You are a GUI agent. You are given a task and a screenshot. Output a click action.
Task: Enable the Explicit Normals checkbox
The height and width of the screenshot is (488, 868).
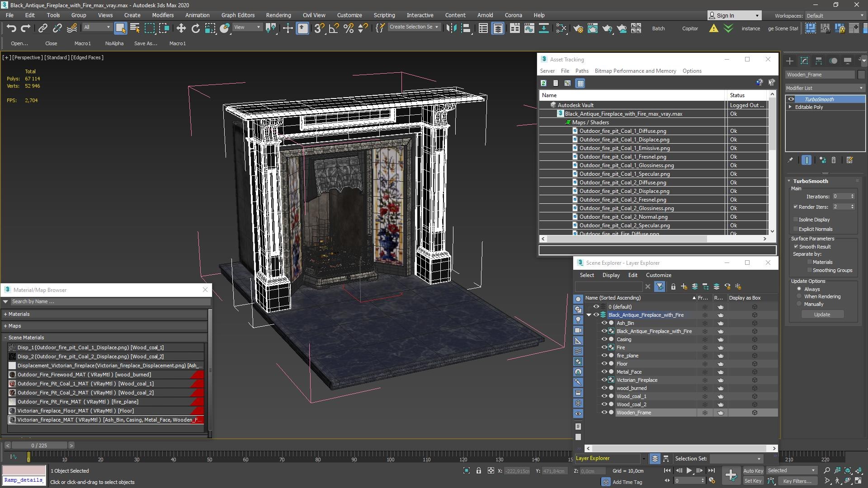click(795, 229)
